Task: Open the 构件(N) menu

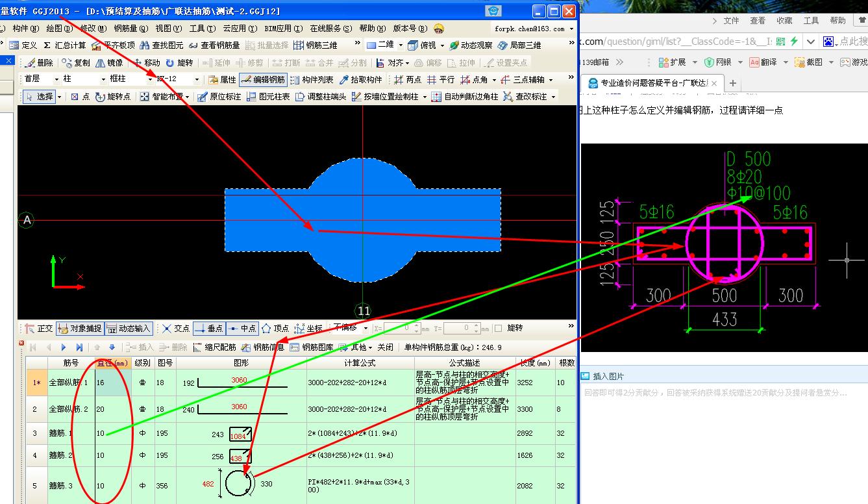Action: [x=26, y=29]
